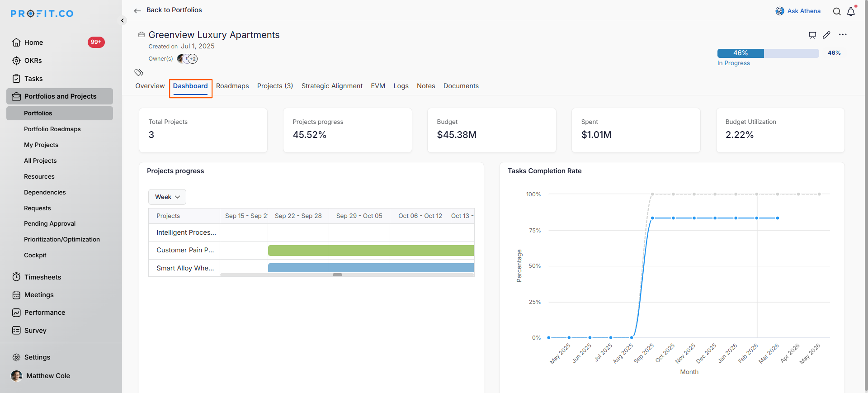The image size is (868, 393).
Task: Open the three-dot more options menu
Action: pos(843,35)
